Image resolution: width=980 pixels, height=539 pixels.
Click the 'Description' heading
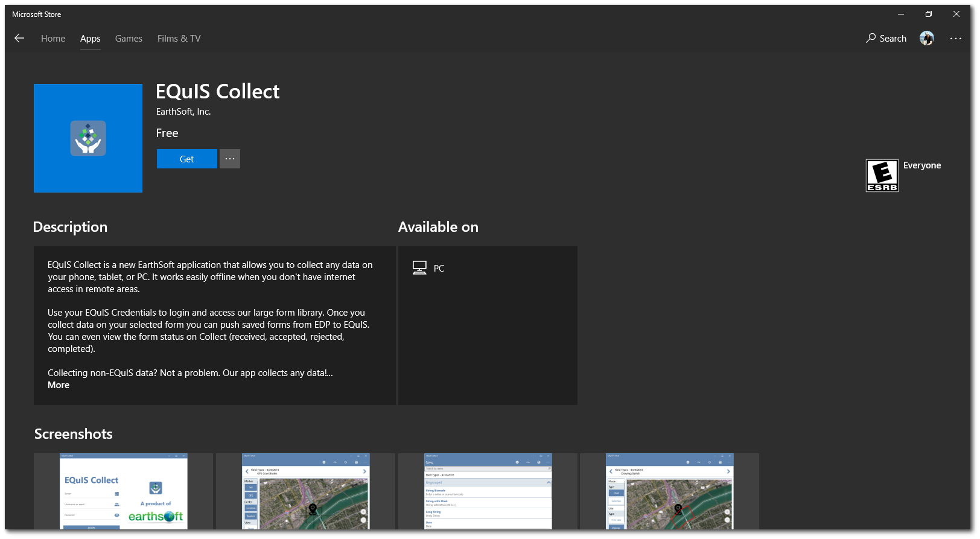pos(70,227)
